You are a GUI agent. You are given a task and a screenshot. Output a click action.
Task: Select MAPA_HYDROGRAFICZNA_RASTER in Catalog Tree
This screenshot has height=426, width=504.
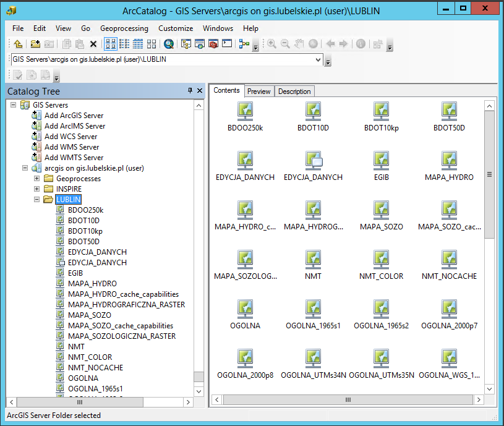point(126,305)
